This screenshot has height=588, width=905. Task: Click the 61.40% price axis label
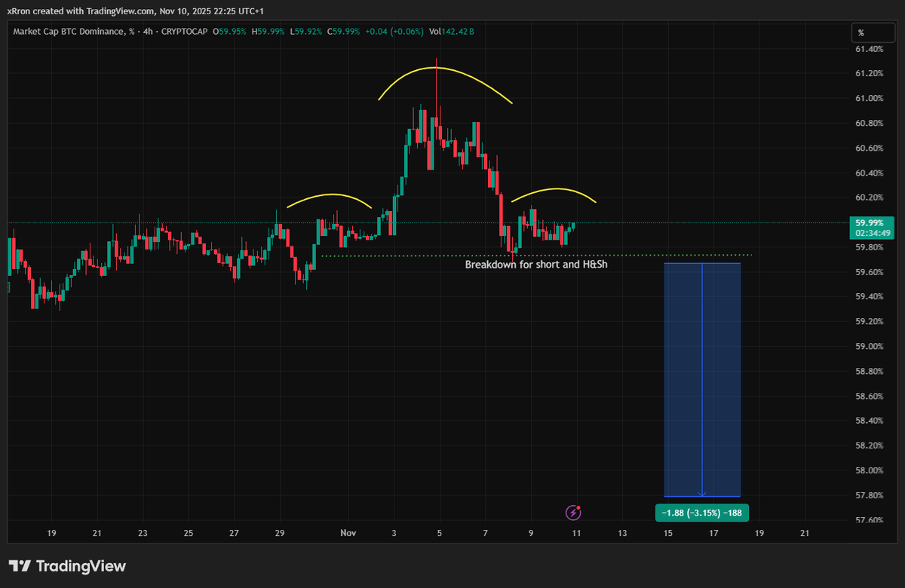coord(869,49)
